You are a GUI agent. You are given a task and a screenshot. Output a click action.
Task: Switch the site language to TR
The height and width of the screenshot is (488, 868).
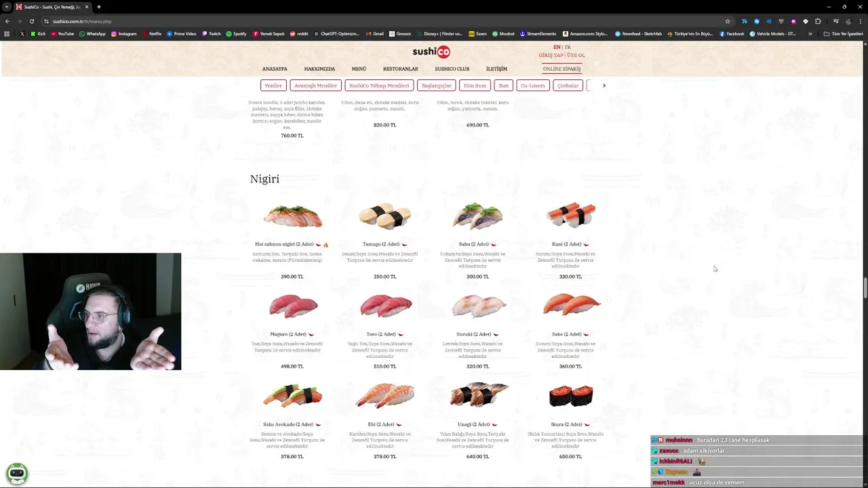click(568, 47)
